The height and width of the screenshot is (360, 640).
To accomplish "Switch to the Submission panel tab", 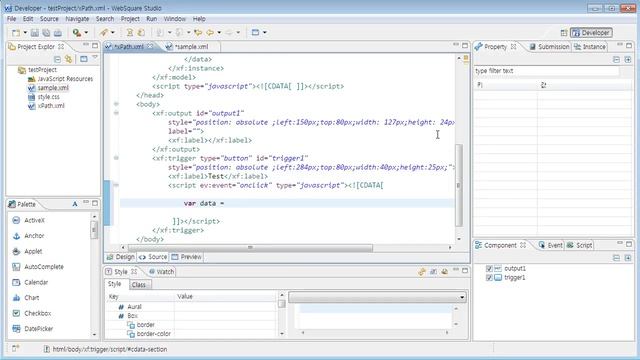I will pos(549,47).
